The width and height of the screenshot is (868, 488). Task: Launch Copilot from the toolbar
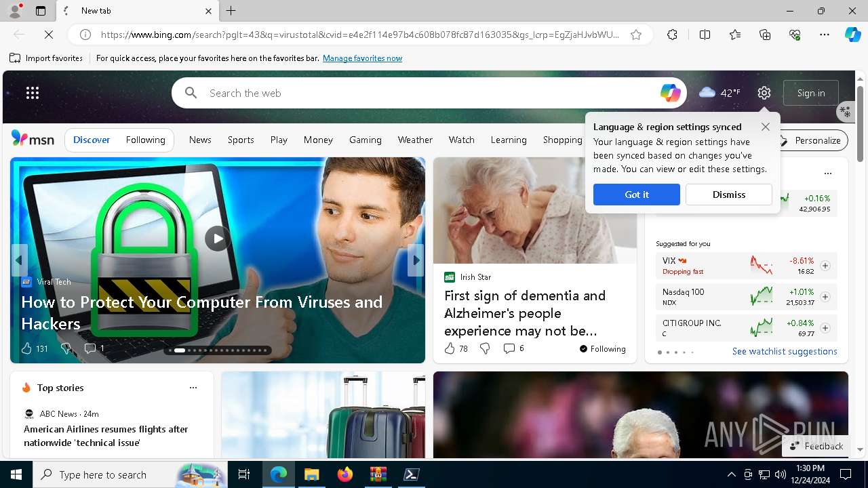point(853,35)
